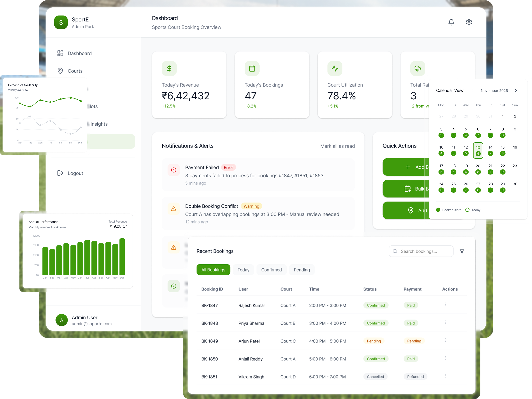Select the All Bookings filter tab
This screenshot has height=399, width=532.
click(x=213, y=270)
